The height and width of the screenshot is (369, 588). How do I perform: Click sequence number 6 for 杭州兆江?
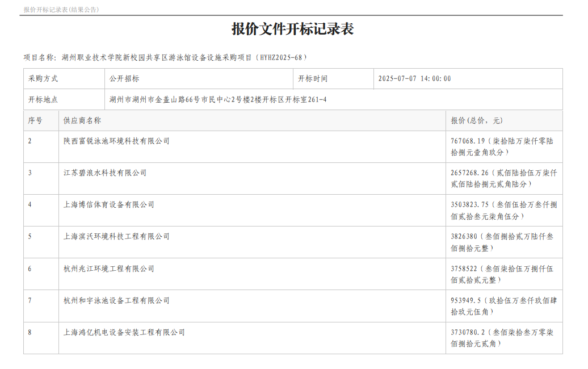coord(30,269)
